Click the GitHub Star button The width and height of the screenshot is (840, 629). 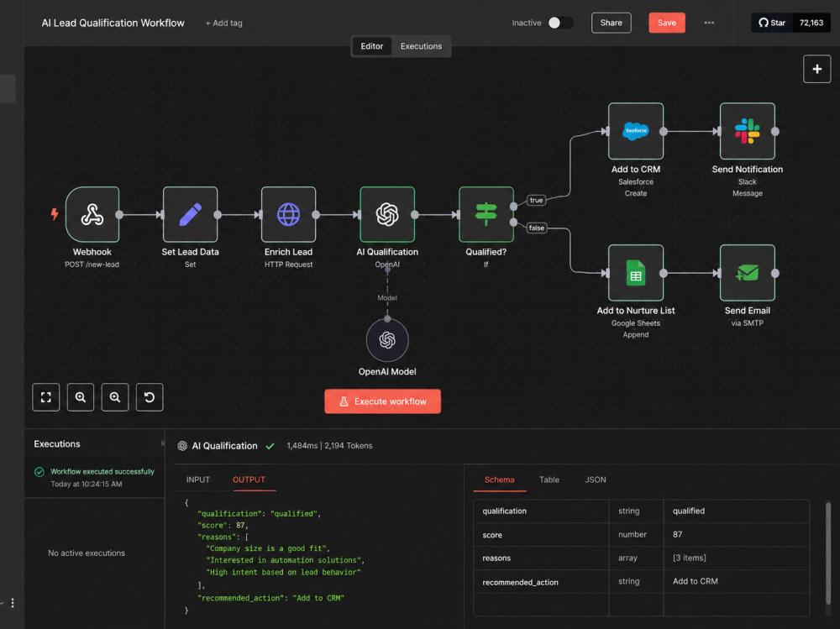[x=772, y=23]
